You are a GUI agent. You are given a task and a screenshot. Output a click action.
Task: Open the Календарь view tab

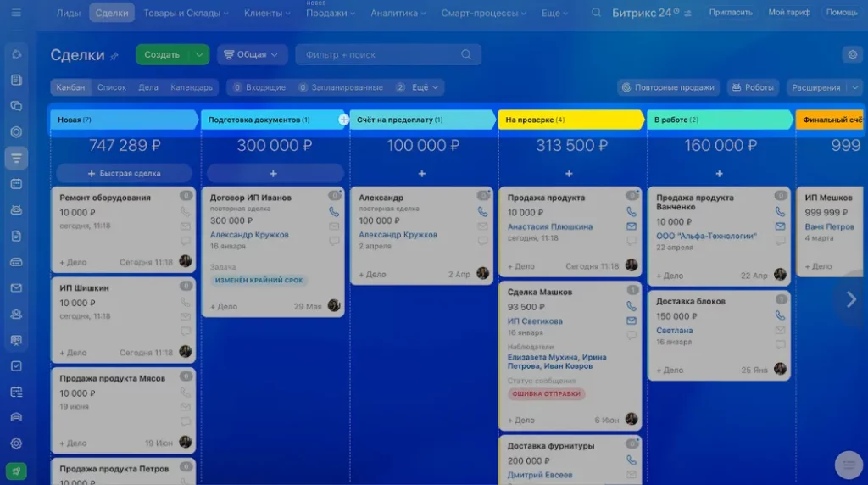tap(192, 87)
